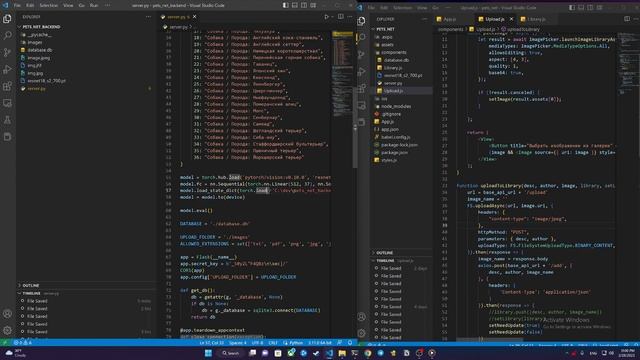Click Spaces: 4 indentation in status bar
The height and width of the screenshot is (360, 640).
pyautogui.click(x=238, y=343)
